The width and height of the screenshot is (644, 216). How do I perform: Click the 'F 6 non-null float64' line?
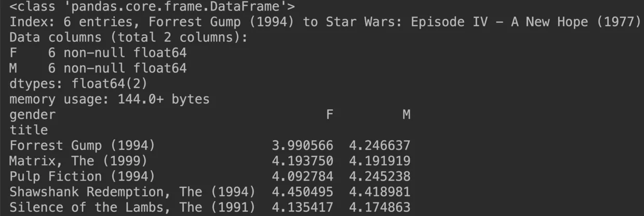pyautogui.click(x=98, y=53)
